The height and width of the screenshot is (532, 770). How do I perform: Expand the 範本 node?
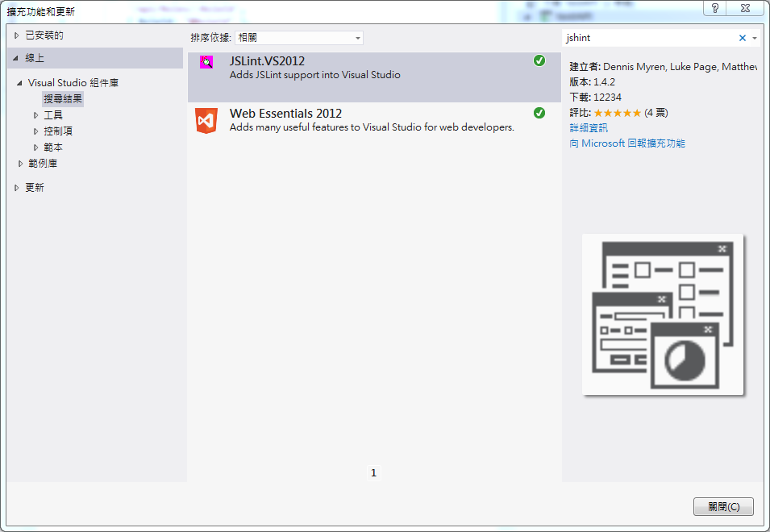click(35, 148)
